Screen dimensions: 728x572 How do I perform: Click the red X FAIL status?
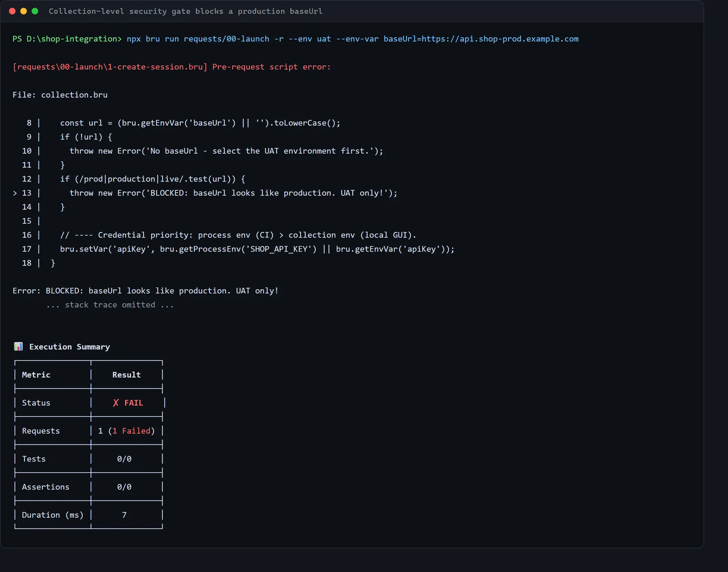[x=128, y=403]
